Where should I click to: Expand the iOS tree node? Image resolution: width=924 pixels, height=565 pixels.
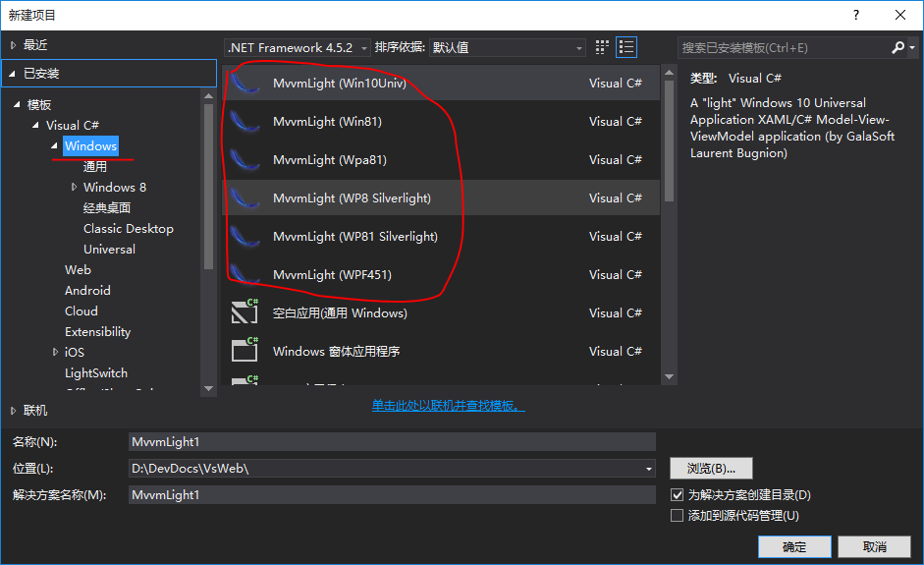(55, 352)
